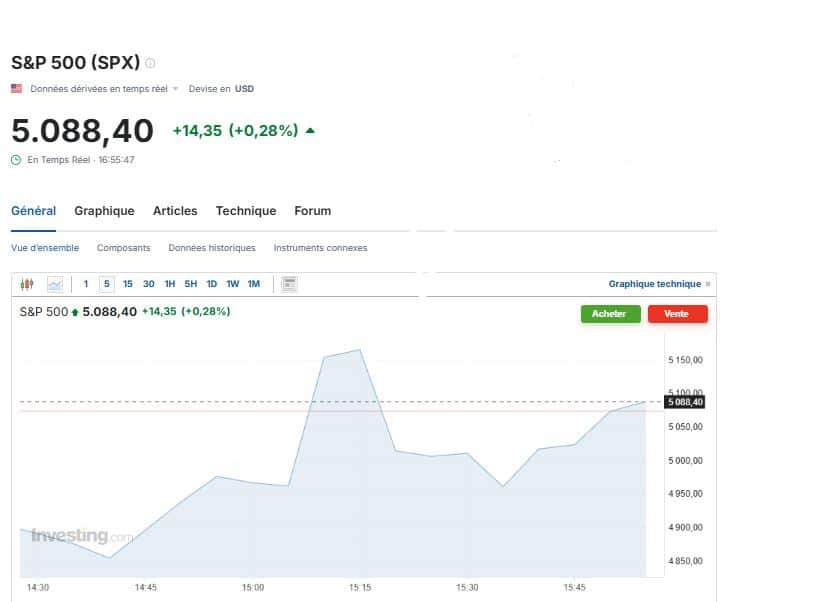Image resolution: width=815 pixels, height=602 pixels.
Task: Click the US flag icon
Action: (x=16, y=89)
